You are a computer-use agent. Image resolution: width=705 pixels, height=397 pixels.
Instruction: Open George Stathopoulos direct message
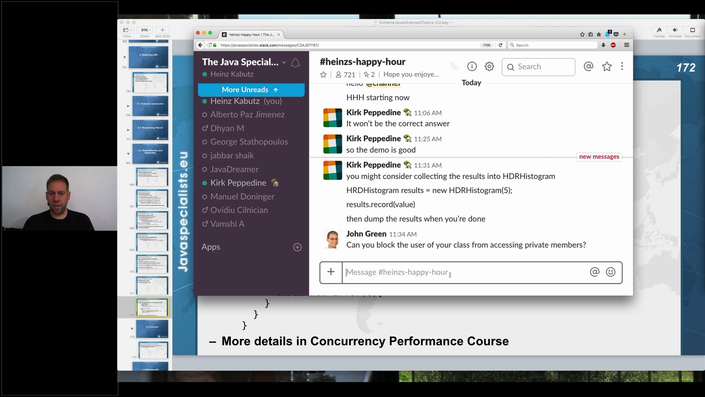pos(249,142)
